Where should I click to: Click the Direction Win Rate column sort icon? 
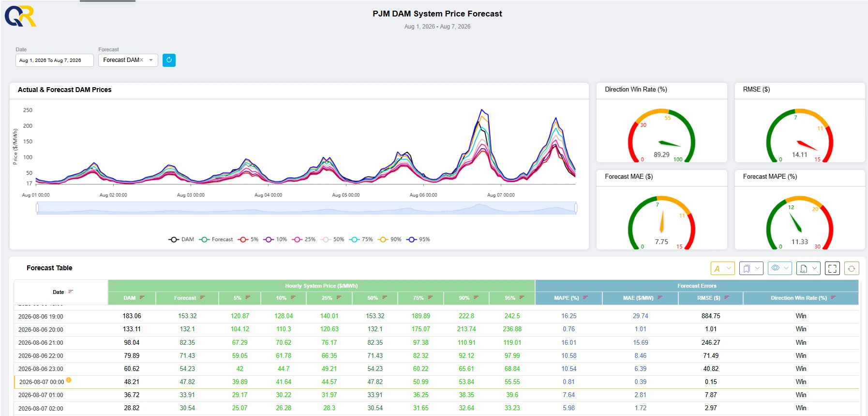pos(833,298)
